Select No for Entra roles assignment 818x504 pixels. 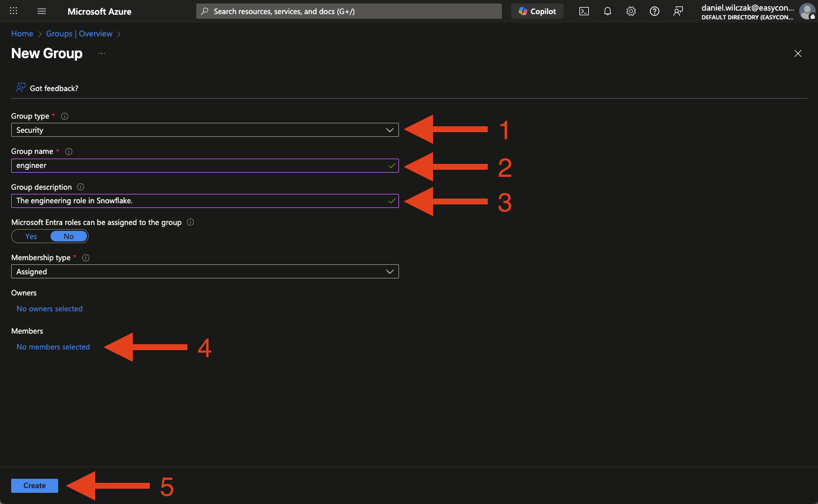[69, 236]
